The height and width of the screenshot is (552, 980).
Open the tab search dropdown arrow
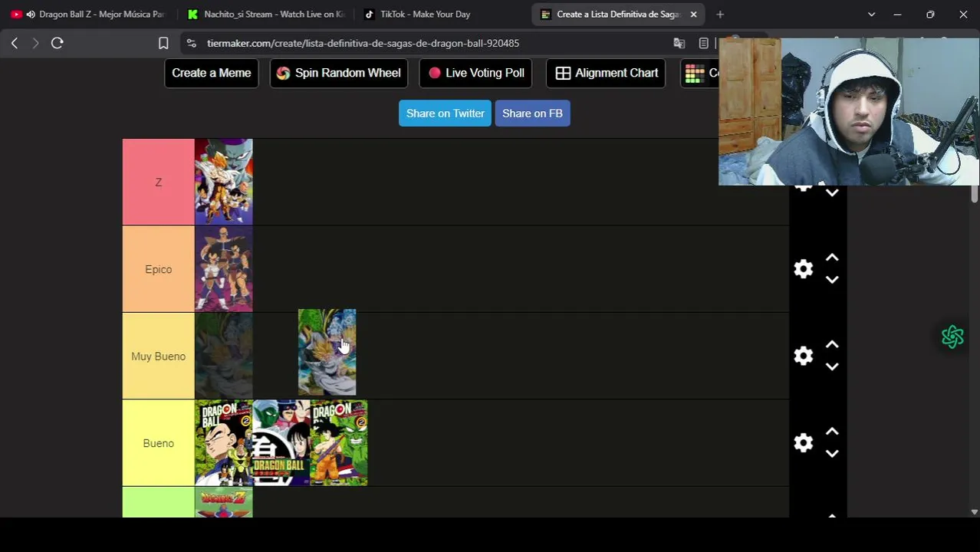click(x=871, y=15)
